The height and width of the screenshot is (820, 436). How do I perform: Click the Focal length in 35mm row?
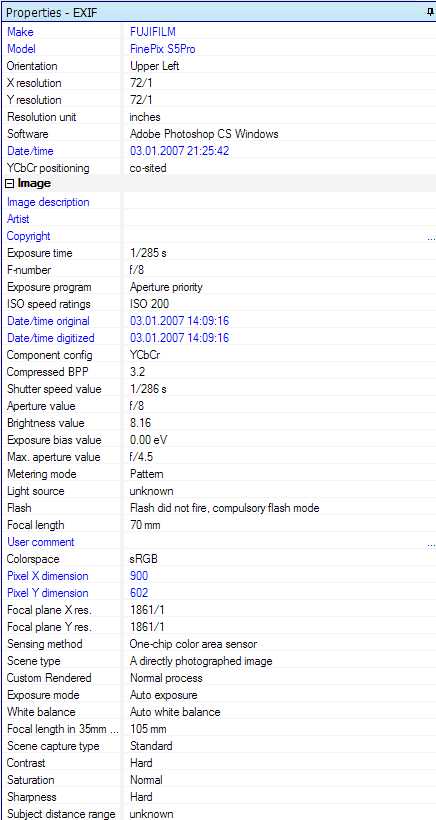(220, 729)
